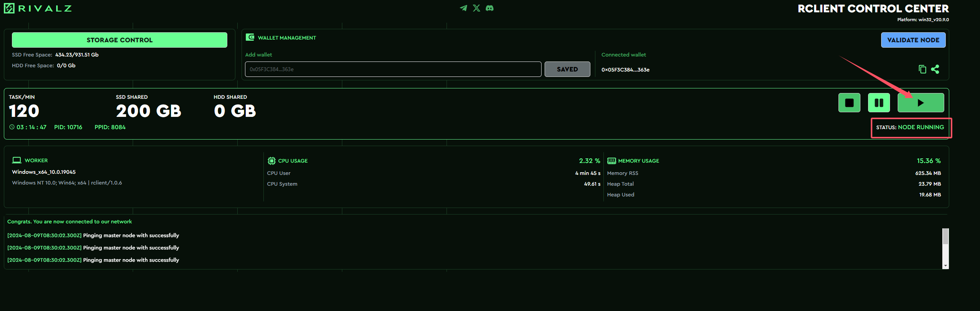Image resolution: width=980 pixels, height=311 pixels.
Task: Copy the connected wallet address
Action: (922, 69)
